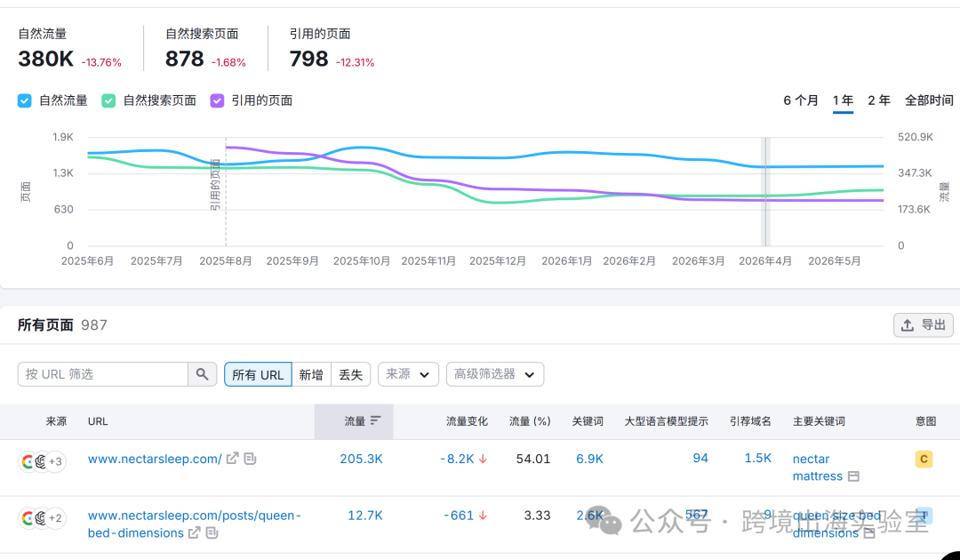Uncheck the blue 自然流量 checkbox
The image size is (960, 560).
click(25, 101)
